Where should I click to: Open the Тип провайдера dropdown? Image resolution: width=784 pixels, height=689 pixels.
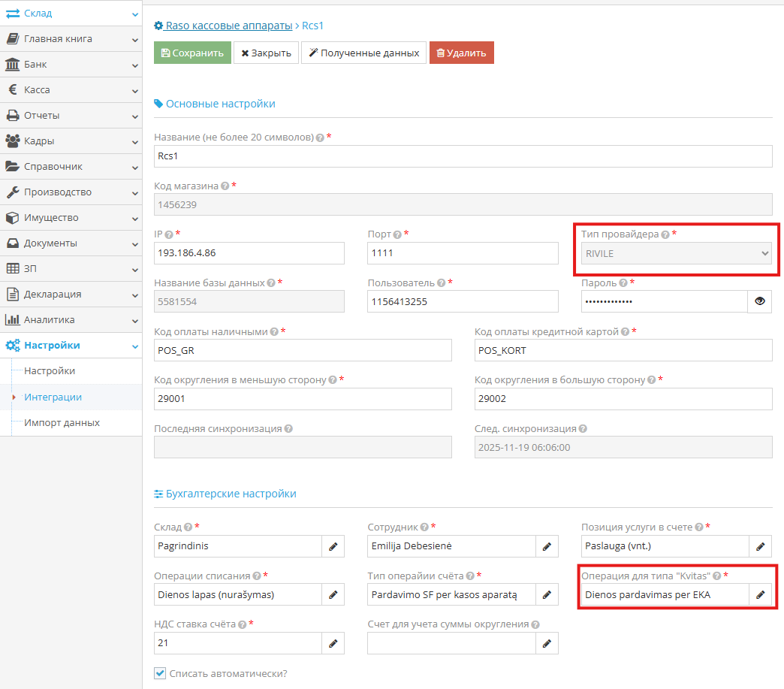677,254
